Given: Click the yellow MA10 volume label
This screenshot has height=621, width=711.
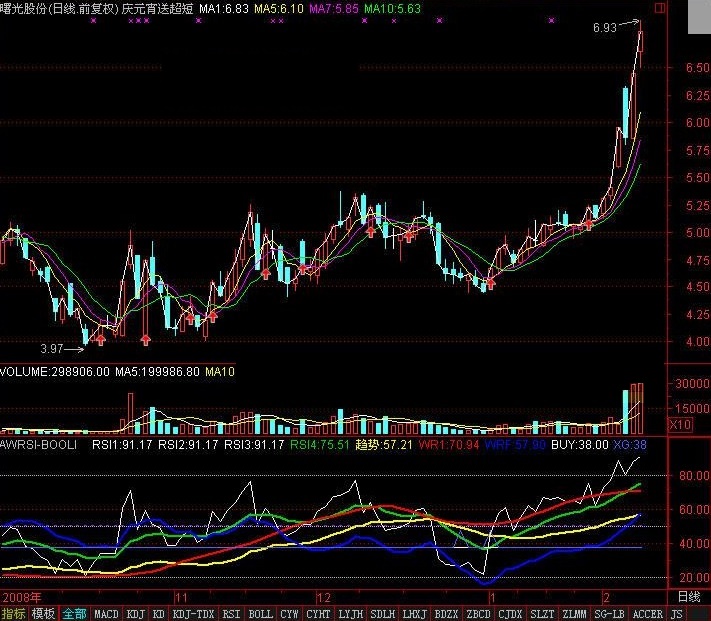Looking at the screenshot, I should pyautogui.click(x=220, y=372).
